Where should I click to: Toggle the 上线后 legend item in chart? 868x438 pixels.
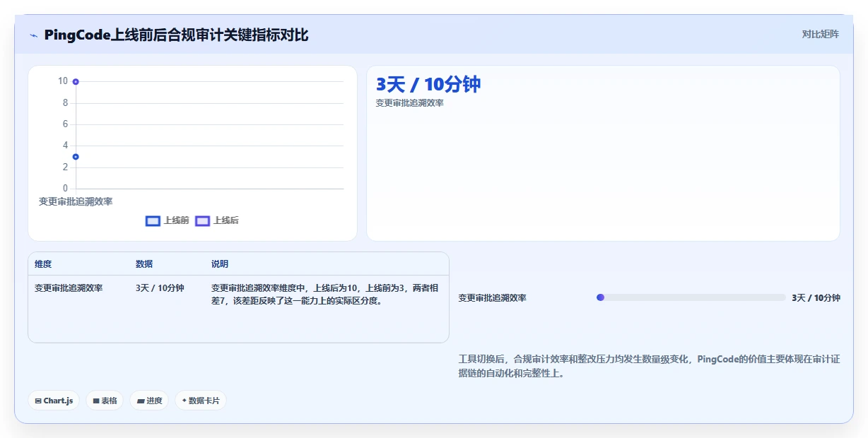217,220
